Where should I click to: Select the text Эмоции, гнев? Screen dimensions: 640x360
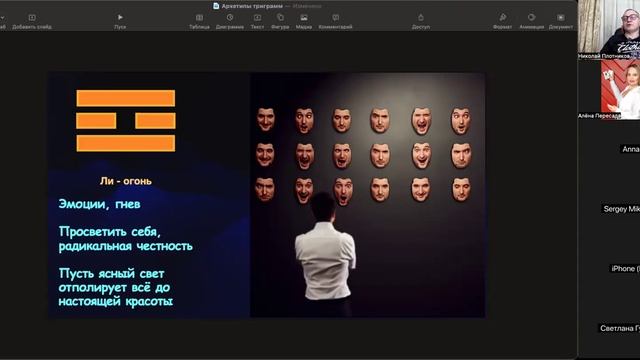[100, 204]
